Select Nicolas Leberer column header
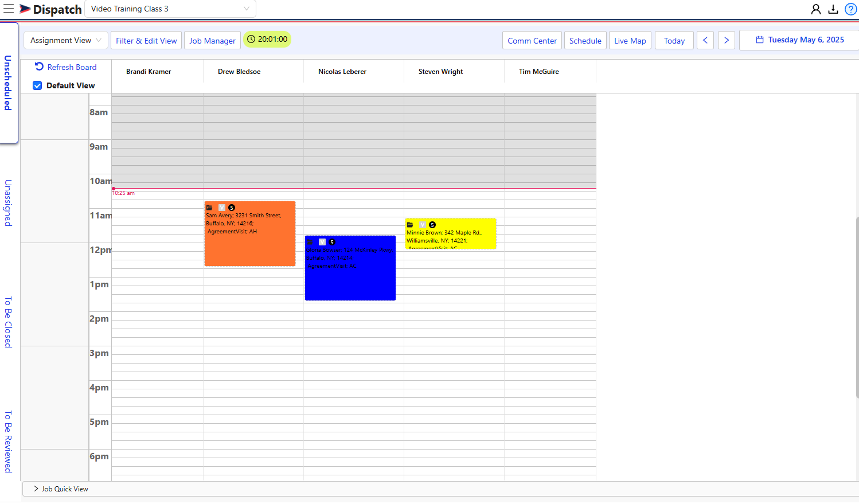The image size is (859, 504). (342, 72)
